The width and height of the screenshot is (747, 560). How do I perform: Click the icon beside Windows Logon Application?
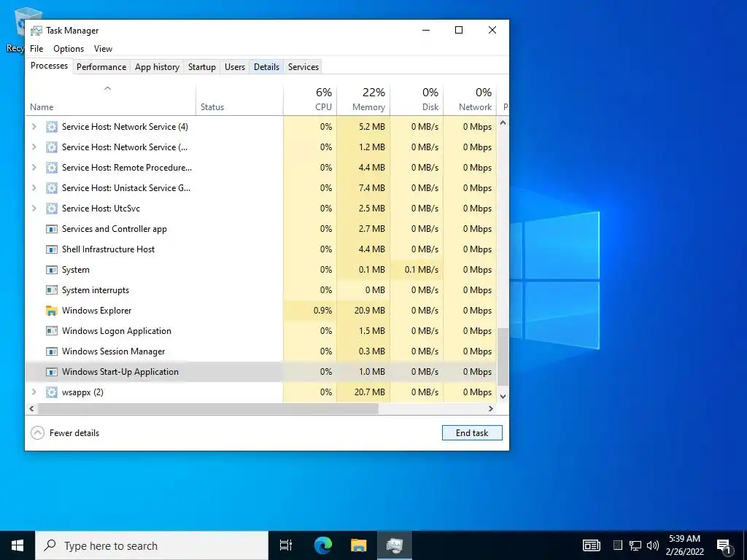point(52,331)
